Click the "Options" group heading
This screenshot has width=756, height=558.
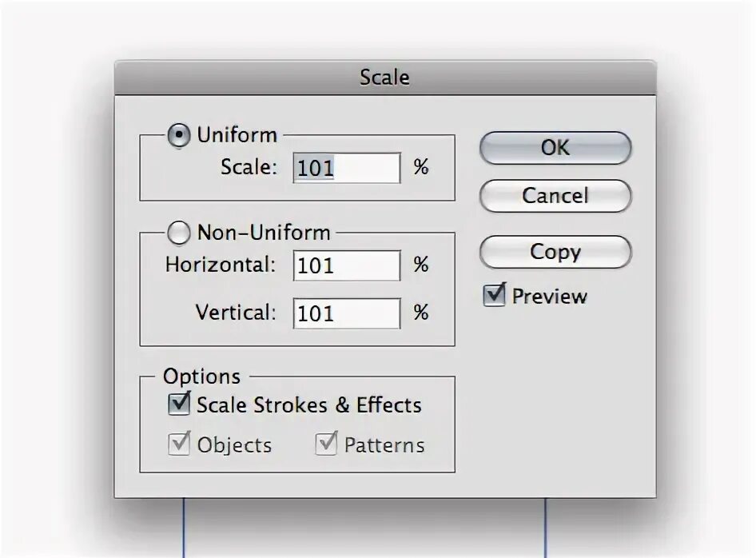click(x=201, y=377)
